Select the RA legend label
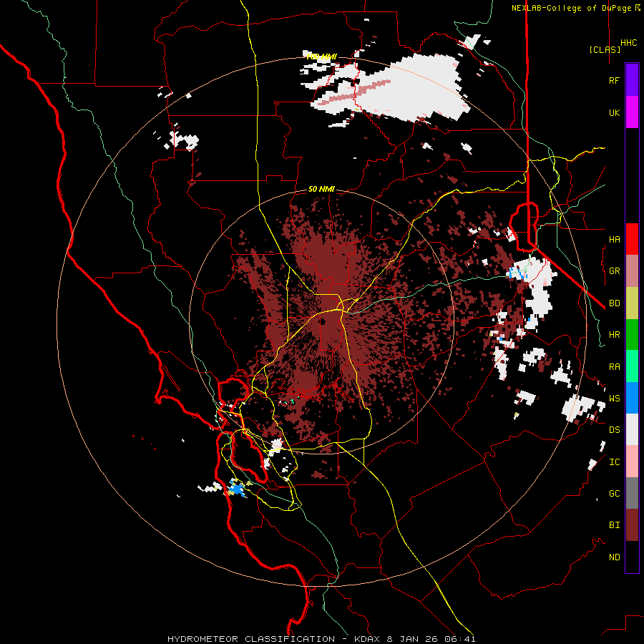The image size is (644, 644). (614, 367)
